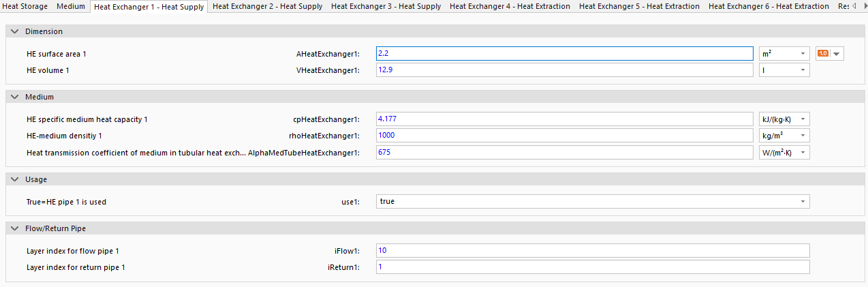Open the dropdown arrow beside the 1.0 icon
Image resolution: width=868 pixels, height=287 pixels.
[837, 54]
